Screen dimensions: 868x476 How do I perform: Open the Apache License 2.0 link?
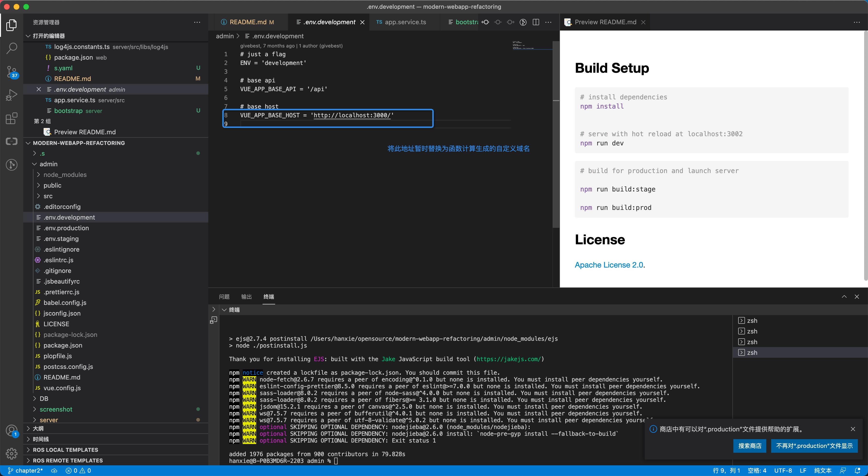[609, 265]
